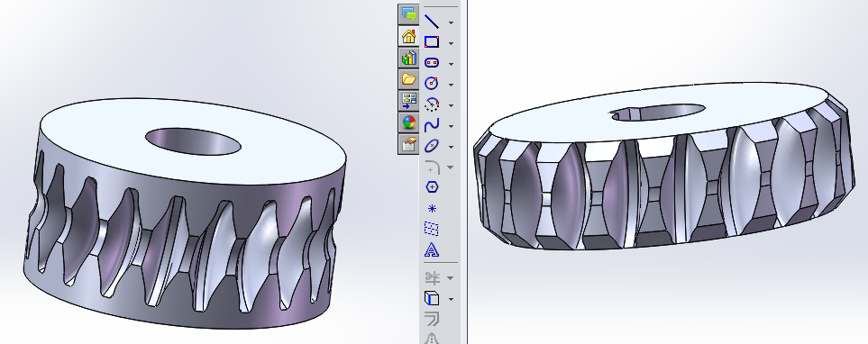Select the Straight Slot sketch tool
868x344 pixels.
(x=432, y=62)
